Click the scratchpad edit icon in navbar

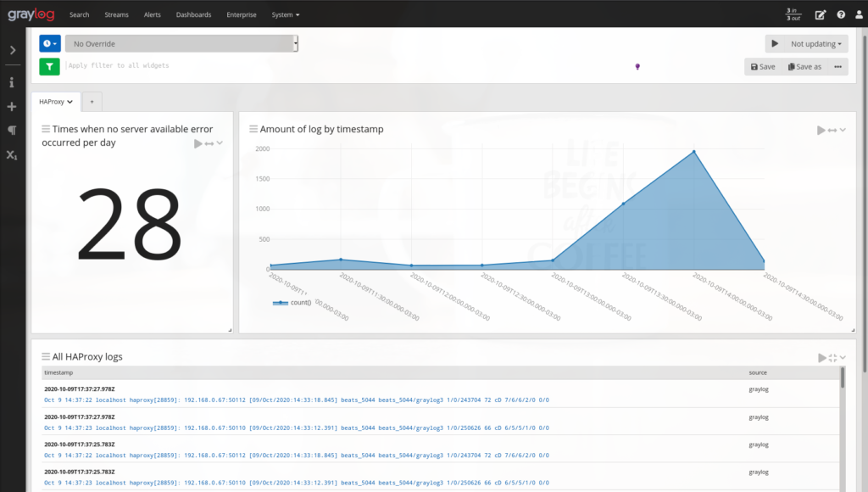pos(820,14)
